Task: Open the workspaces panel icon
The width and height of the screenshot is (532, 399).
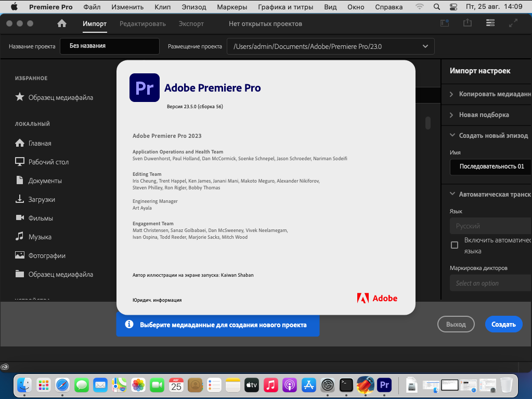Action: click(x=490, y=23)
